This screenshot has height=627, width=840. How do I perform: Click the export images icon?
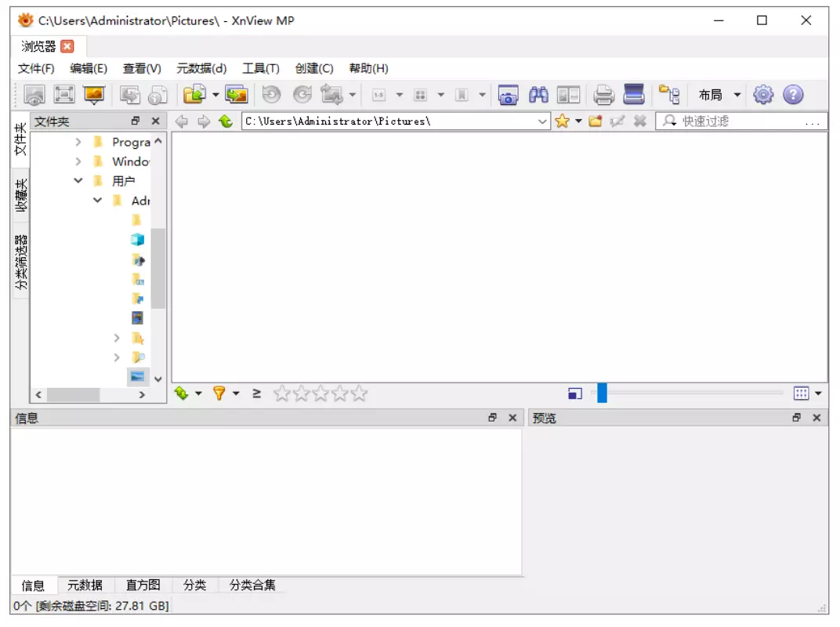point(237,95)
